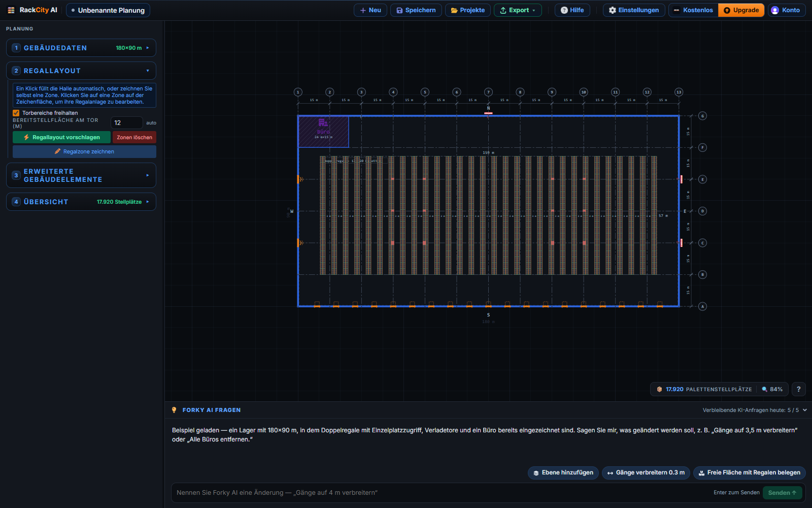Open Einstellungen via the gear icon
Image resolution: width=812 pixels, height=508 pixels.
(x=612, y=10)
